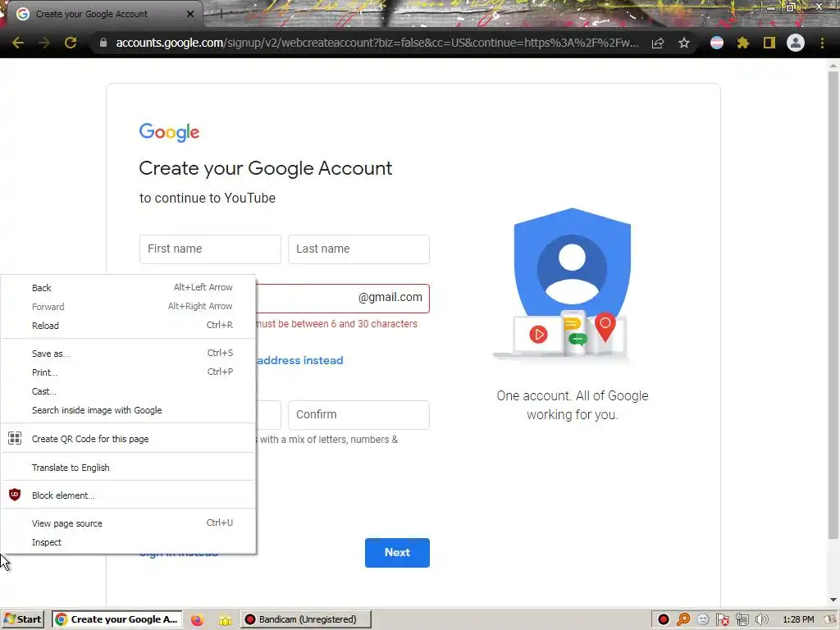Select Save as... in the context menu

click(128, 354)
